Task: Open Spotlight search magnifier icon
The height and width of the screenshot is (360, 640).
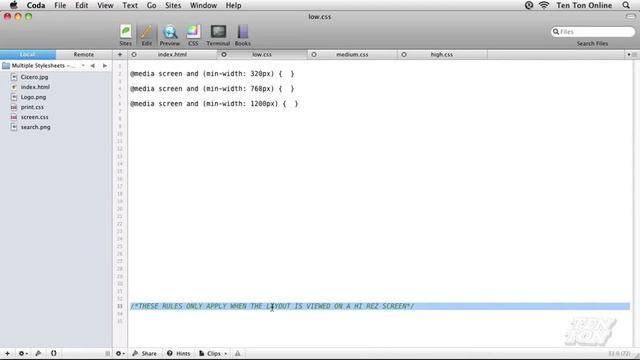Action: pos(626,5)
